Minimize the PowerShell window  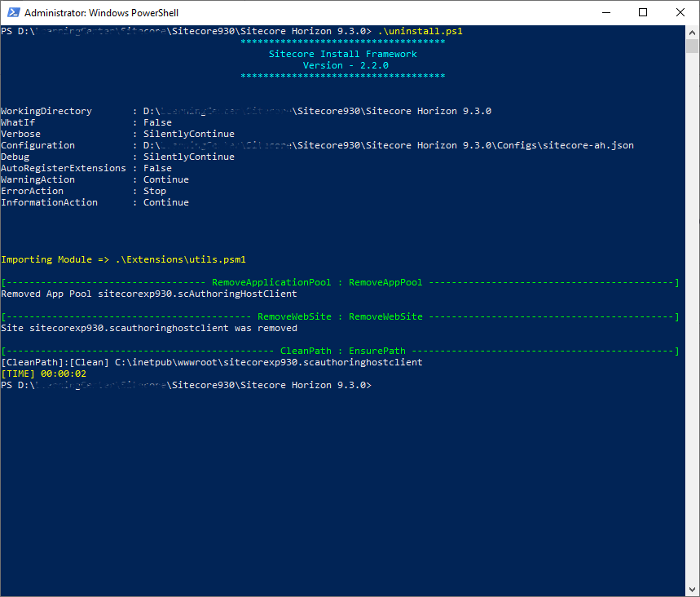(x=606, y=12)
